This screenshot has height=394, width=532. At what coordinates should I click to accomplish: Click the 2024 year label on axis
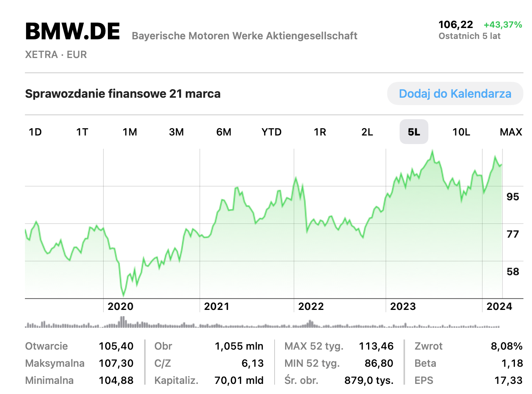coord(499,306)
